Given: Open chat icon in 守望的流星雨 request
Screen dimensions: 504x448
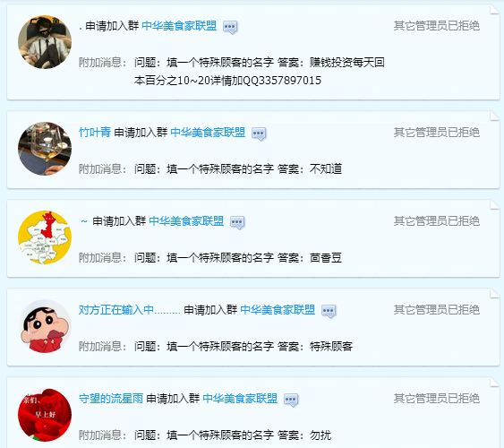Looking at the screenshot, I should click(291, 400).
